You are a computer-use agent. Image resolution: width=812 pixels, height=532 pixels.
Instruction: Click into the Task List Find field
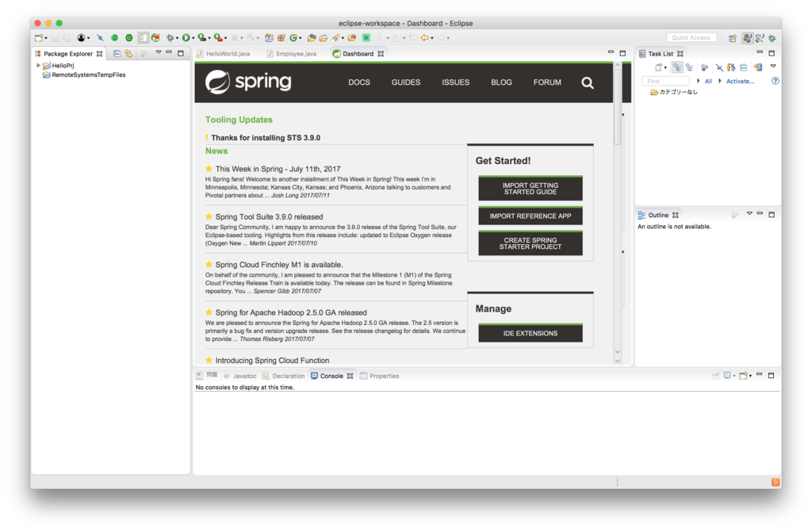(665, 81)
